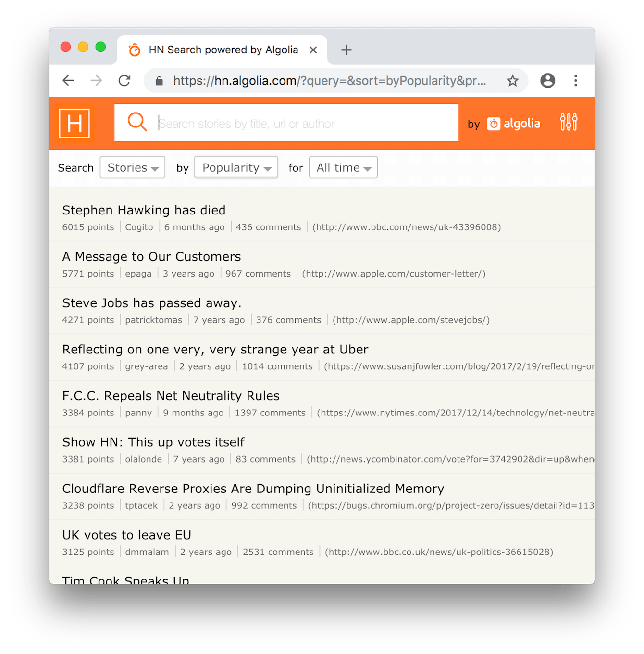This screenshot has height=654, width=644.
Task: Open the apple.com/stevejobs URL
Action: click(x=411, y=320)
